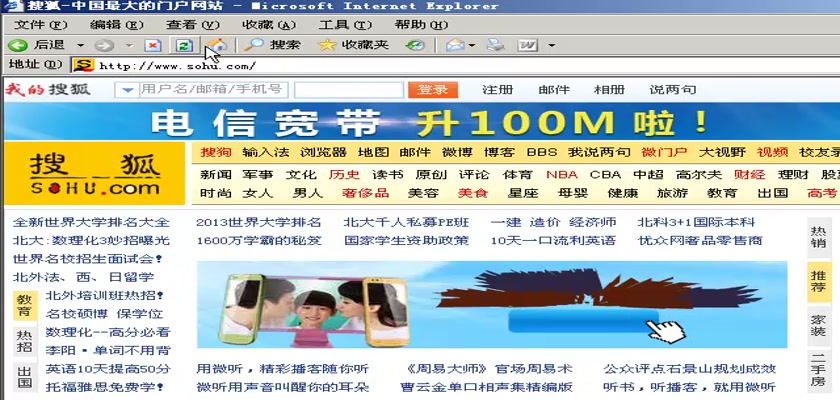This screenshot has width=840, height=400.
Task: Open the 编辑(E) menu
Action: point(117,25)
